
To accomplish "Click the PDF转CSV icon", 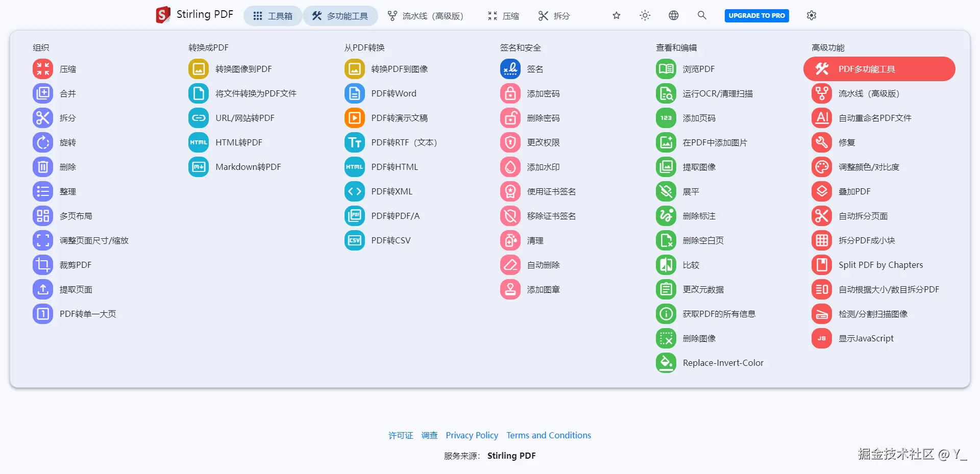I will tap(355, 240).
